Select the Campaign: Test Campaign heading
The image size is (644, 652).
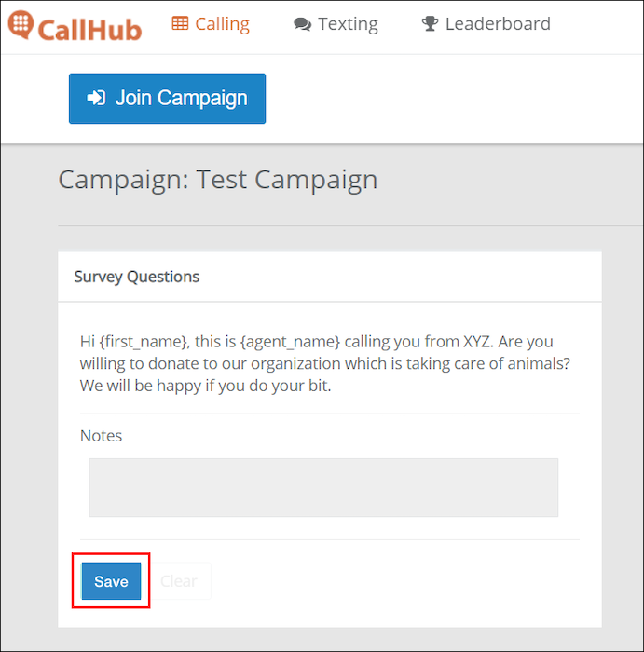point(218,180)
